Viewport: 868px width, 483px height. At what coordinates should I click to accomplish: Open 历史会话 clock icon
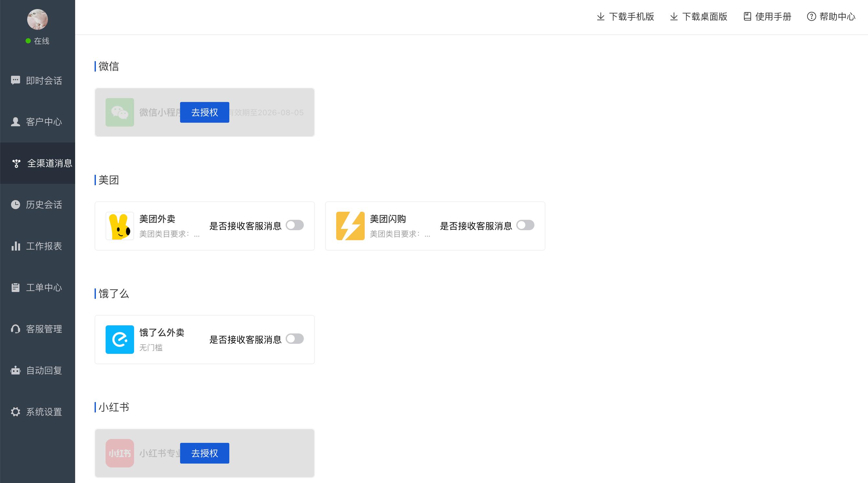click(16, 205)
